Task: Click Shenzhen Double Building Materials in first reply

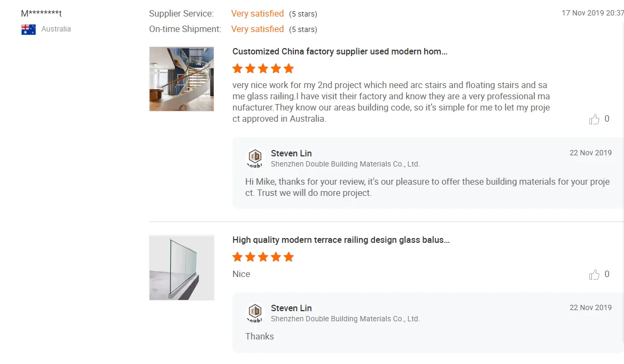Action: (x=345, y=164)
